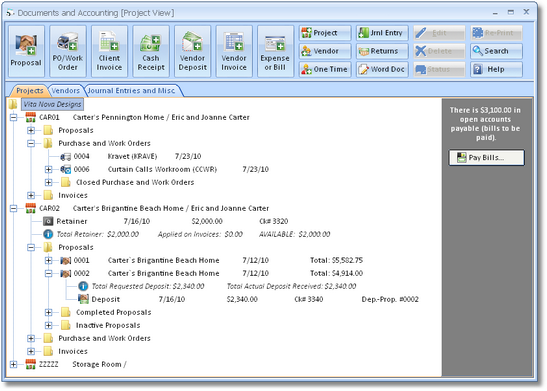Select the Vita Nova Designs root node
The width and height of the screenshot is (547, 391).
coord(52,104)
